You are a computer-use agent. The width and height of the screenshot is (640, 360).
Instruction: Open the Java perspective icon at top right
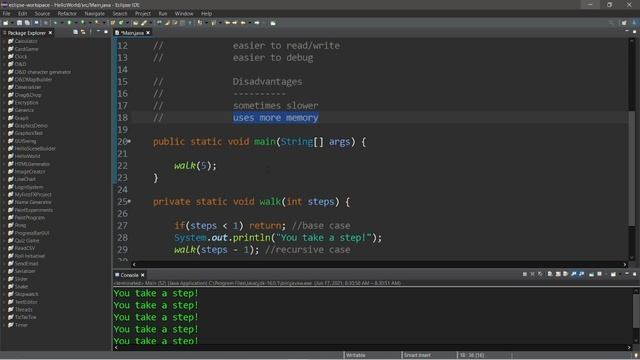coord(634,23)
